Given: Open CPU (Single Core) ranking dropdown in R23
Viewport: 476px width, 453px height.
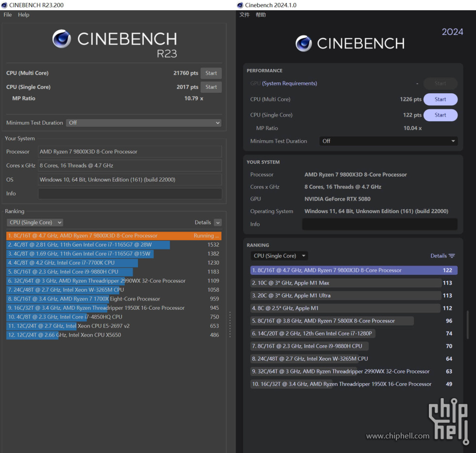Looking at the screenshot, I should pos(35,222).
